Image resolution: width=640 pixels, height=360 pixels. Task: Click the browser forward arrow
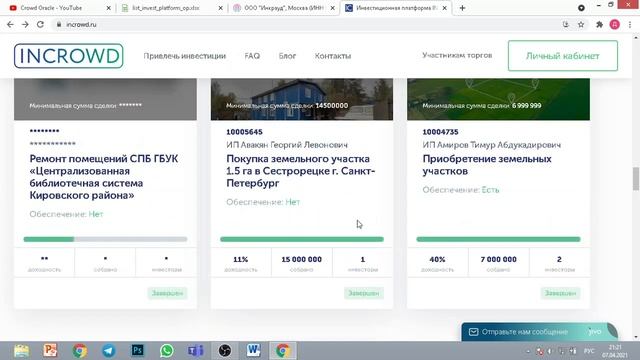pos(25,24)
